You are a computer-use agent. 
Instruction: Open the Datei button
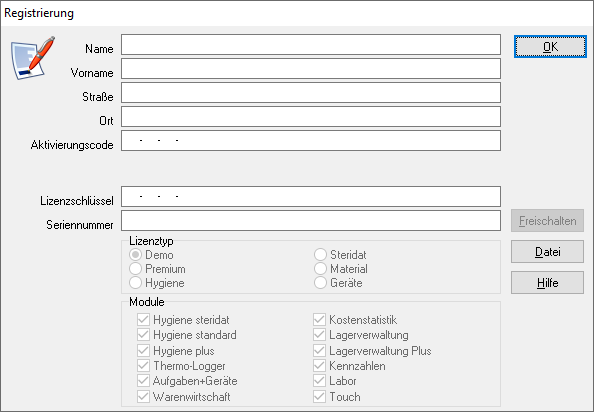547,251
